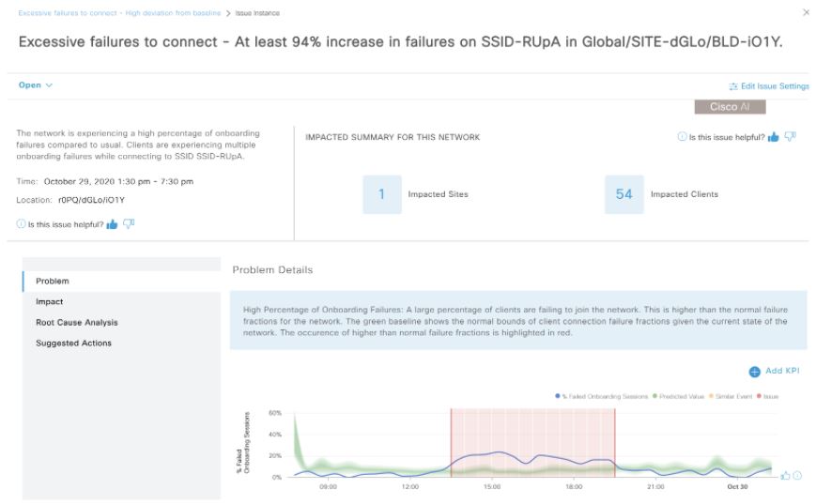Select the Problem tab in the sidebar

53,281
